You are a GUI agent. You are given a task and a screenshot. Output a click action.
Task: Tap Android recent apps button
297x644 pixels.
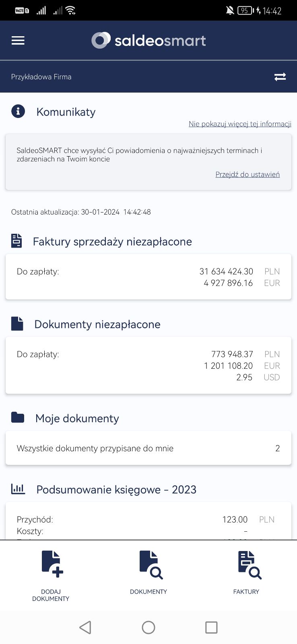coord(211,627)
